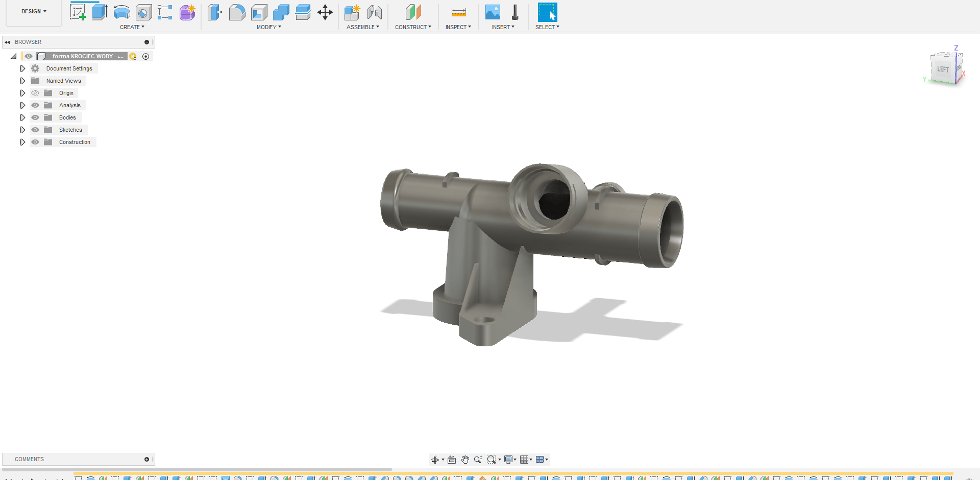Click the Measure ruler icon
Image resolution: width=980 pixels, height=480 pixels.
(458, 12)
